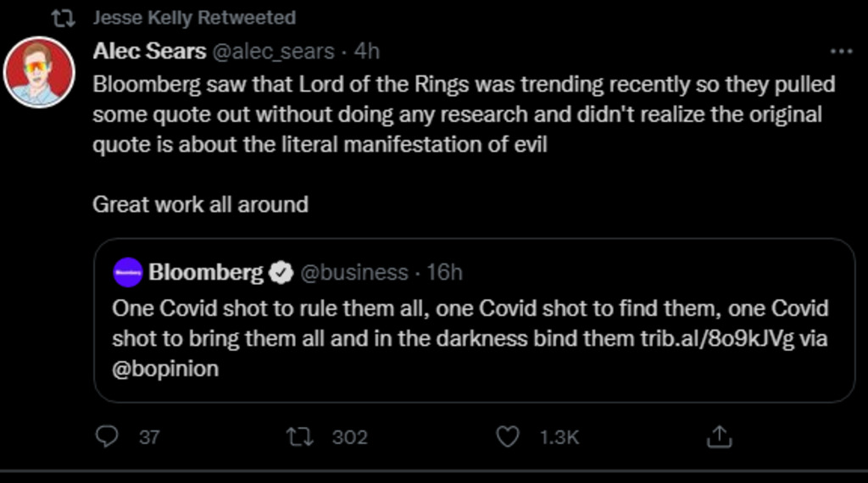Open Alec Sears display name

pyautogui.click(x=149, y=51)
